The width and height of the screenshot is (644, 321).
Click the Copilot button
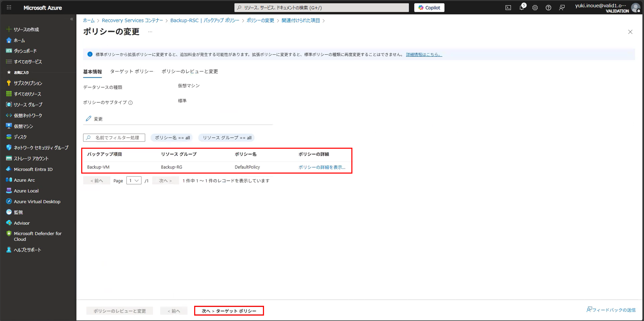point(429,8)
